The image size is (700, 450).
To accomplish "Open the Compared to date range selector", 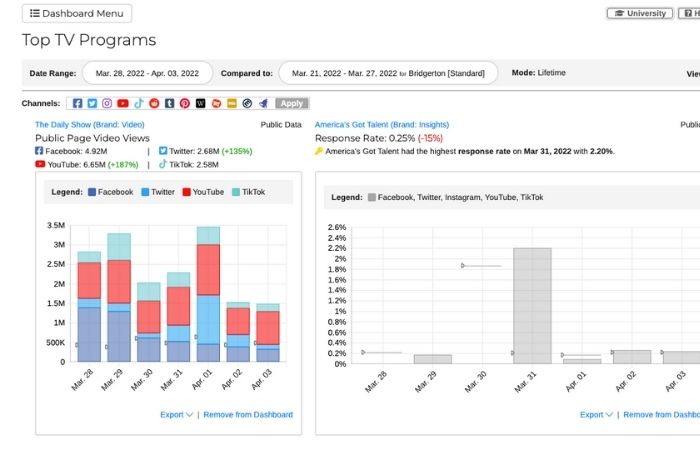I will click(388, 73).
